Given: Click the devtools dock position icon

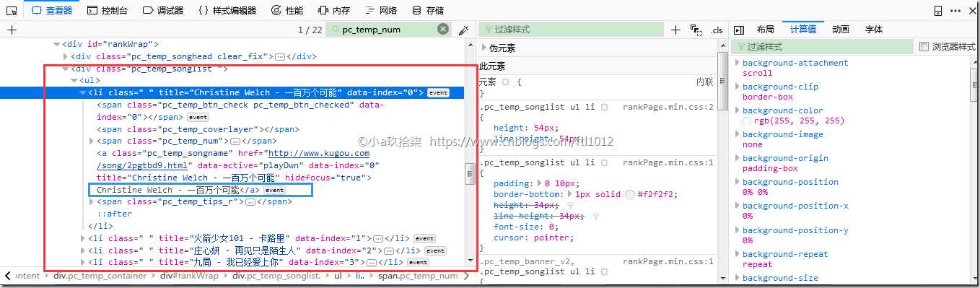Looking at the screenshot, I should [x=938, y=10].
